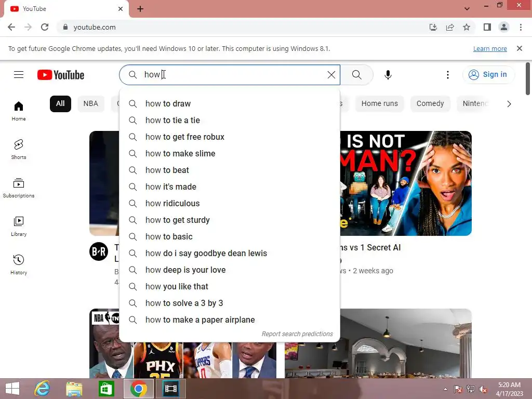Viewport: 532px width, 399px height.
Task: Click the taskbar speaker volume icon
Action: (x=483, y=389)
